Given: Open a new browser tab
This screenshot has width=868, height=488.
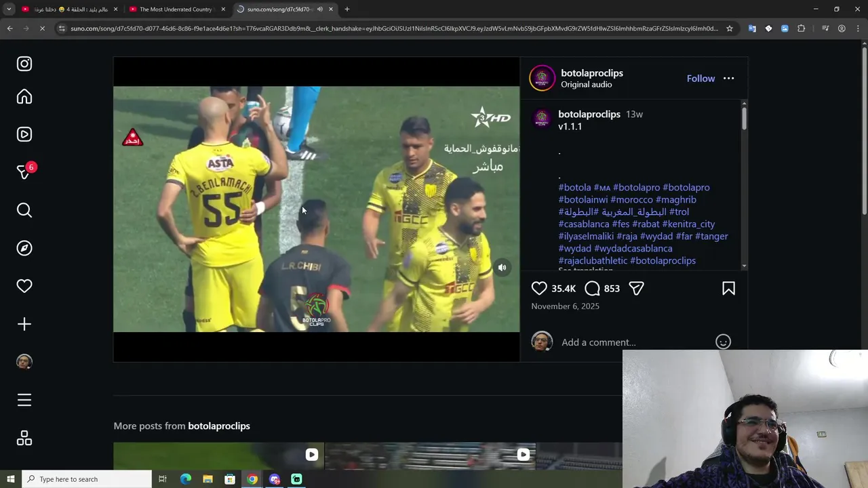Looking at the screenshot, I should pyautogui.click(x=347, y=9).
